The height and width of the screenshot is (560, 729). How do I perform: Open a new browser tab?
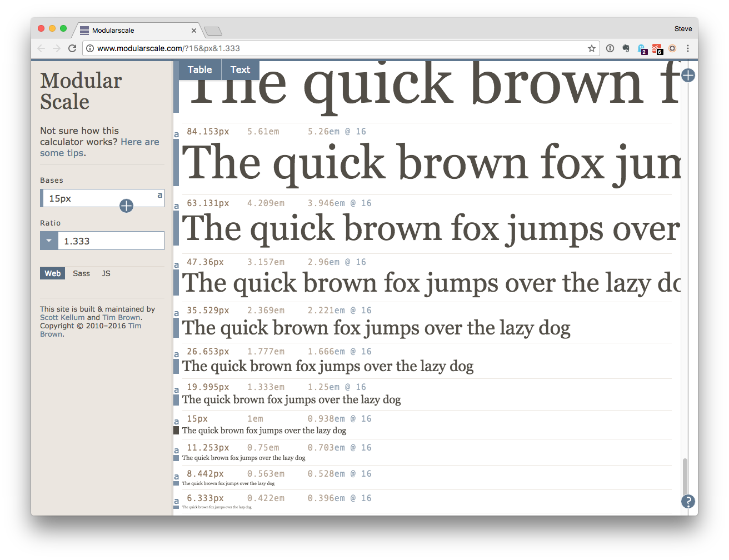coord(213,31)
